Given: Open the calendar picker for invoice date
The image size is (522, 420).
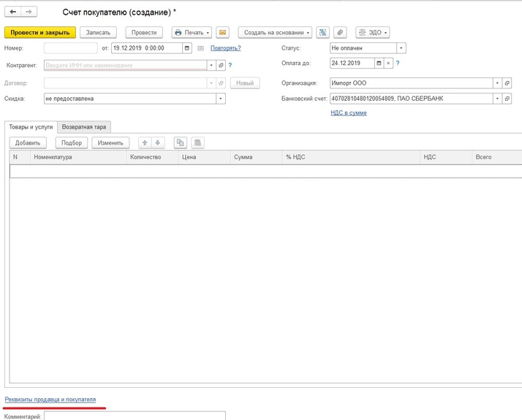Looking at the screenshot, I should (x=188, y=48).
